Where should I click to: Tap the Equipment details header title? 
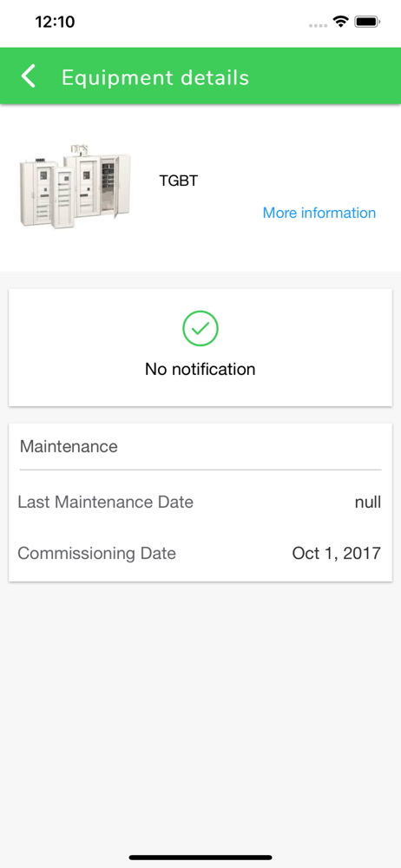click(x=155, y=77)
